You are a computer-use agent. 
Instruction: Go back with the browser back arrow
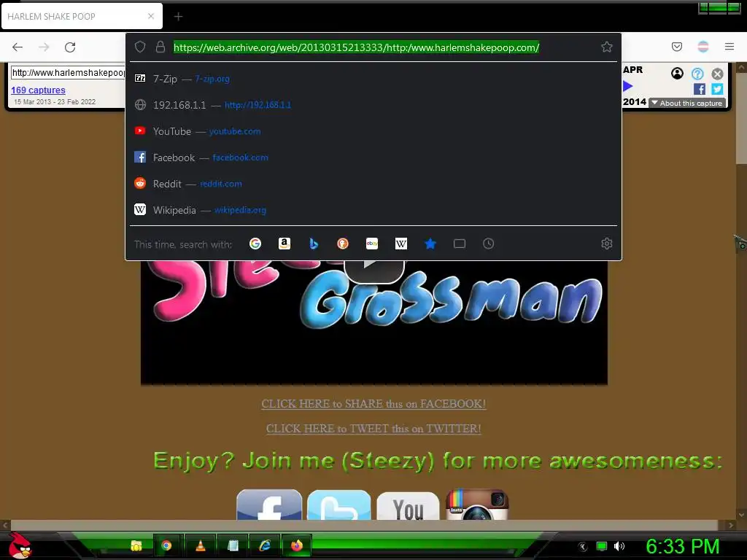coord(18,47)
